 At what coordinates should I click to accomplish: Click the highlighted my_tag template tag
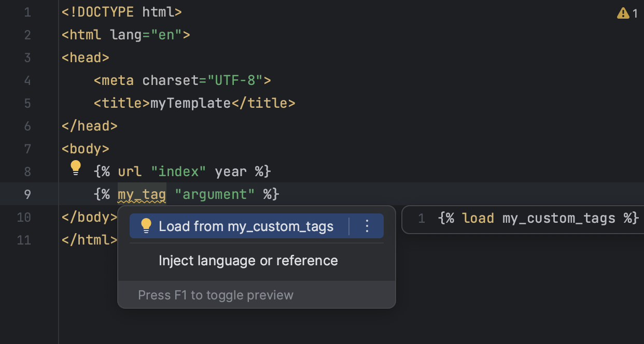pos(141,194)
